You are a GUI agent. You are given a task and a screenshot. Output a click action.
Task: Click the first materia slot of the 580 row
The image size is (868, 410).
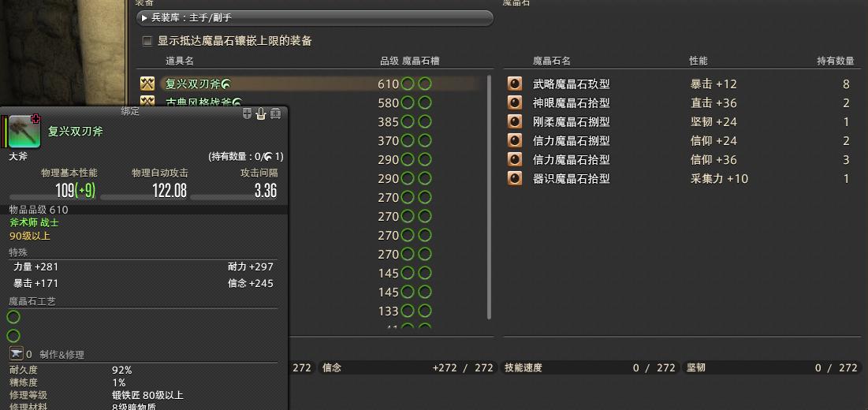click(x=408, y=103)
